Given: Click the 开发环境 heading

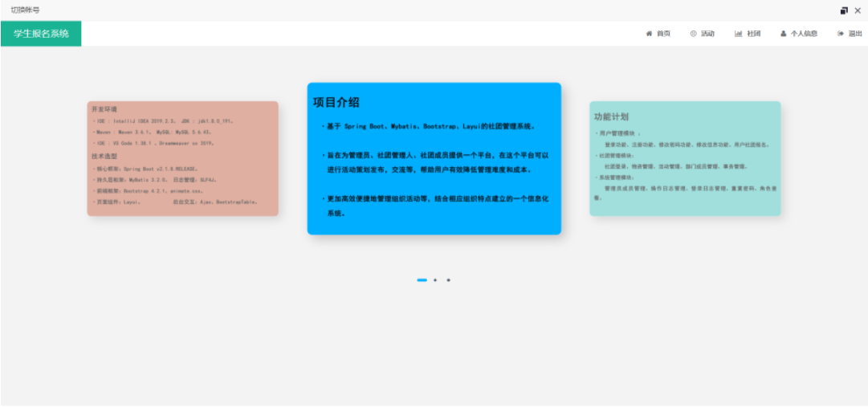Looking at the screenshot, I should coord(104,109).
